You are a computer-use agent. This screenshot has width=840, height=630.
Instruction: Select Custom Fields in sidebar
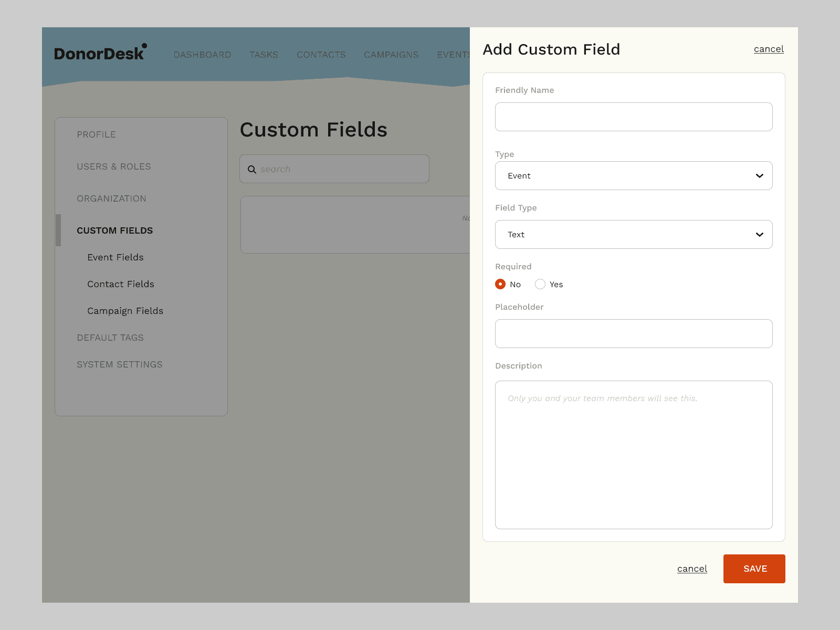(115, 230)
